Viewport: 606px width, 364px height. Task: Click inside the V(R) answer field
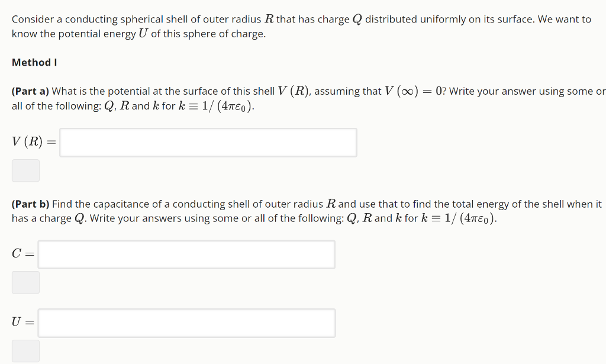[207, 142]
